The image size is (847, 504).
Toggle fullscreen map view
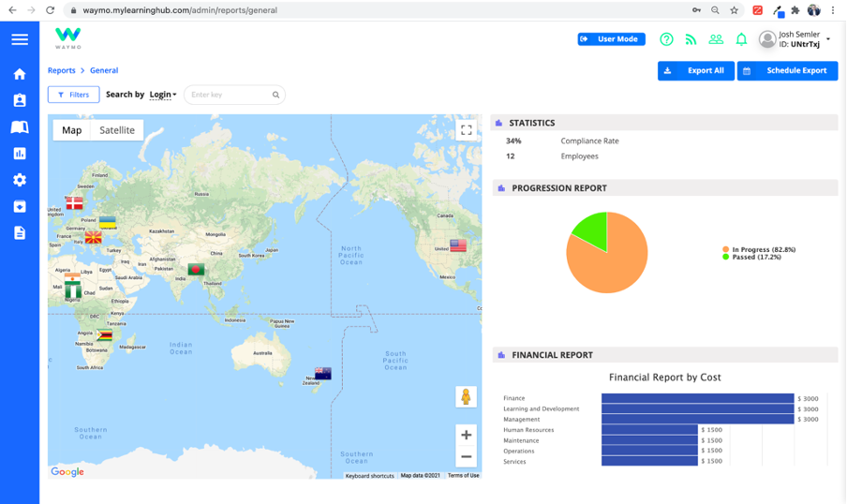[467, 129]
